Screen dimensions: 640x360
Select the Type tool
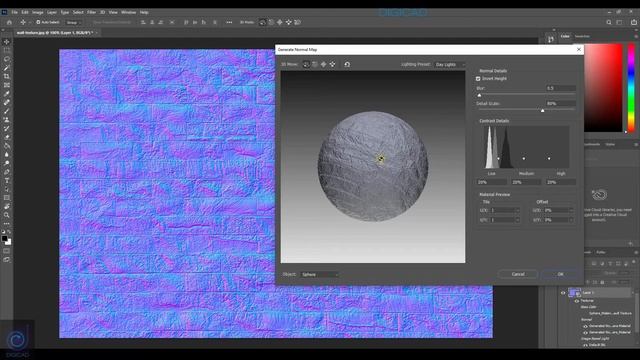click(x=7, y=180)
